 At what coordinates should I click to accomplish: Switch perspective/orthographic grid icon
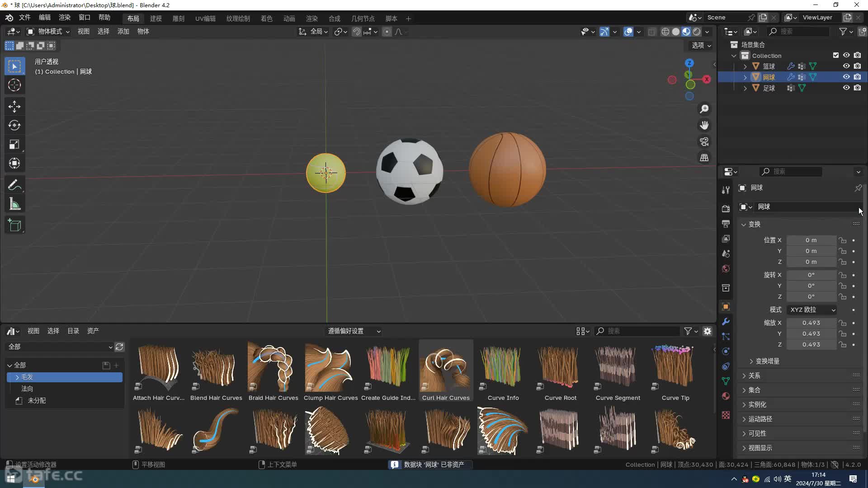(704, 158)
